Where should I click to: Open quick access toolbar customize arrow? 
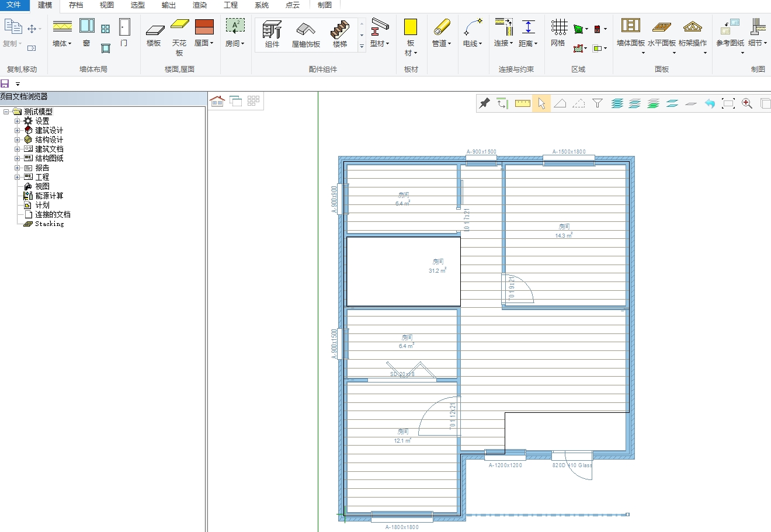[18, 84]
